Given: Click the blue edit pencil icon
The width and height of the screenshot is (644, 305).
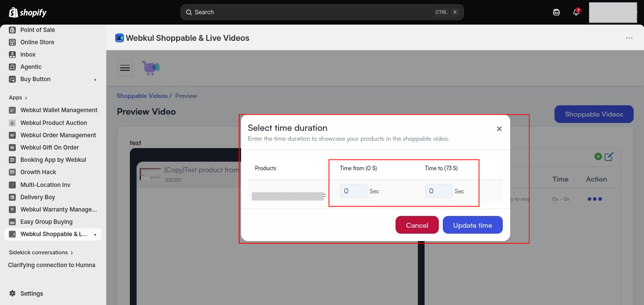Looking at the screenshot, I should point(609,156).
